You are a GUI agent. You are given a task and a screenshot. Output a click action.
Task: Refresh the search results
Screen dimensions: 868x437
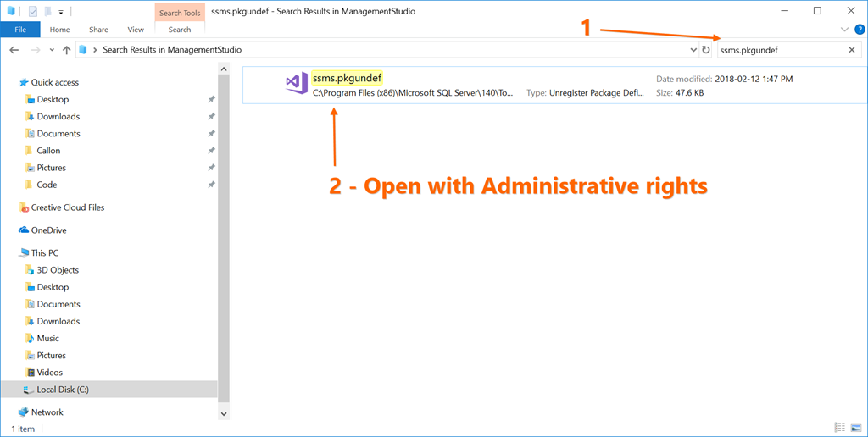705,50
